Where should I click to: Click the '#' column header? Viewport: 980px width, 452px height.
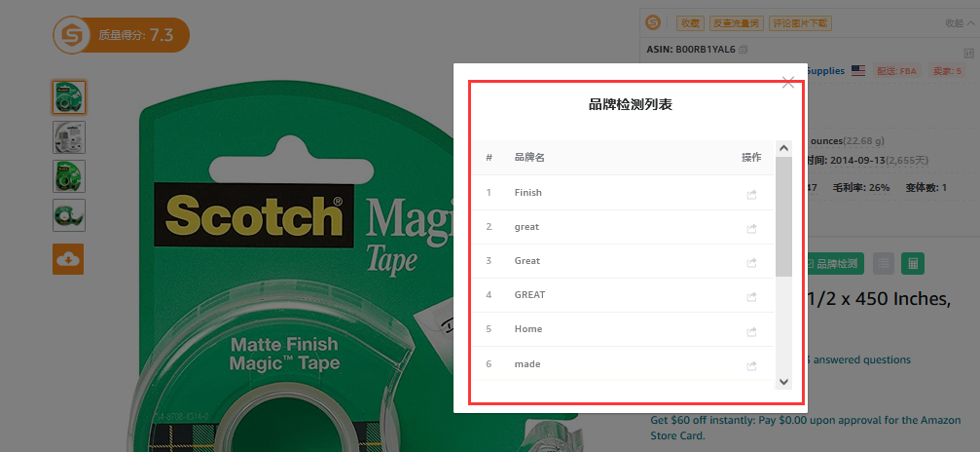(x=490, y=157)
